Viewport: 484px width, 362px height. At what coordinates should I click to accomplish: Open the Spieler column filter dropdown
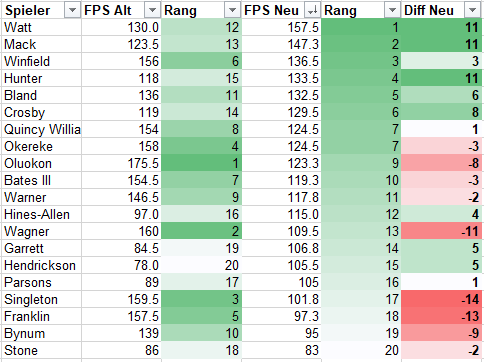[72, 11]
